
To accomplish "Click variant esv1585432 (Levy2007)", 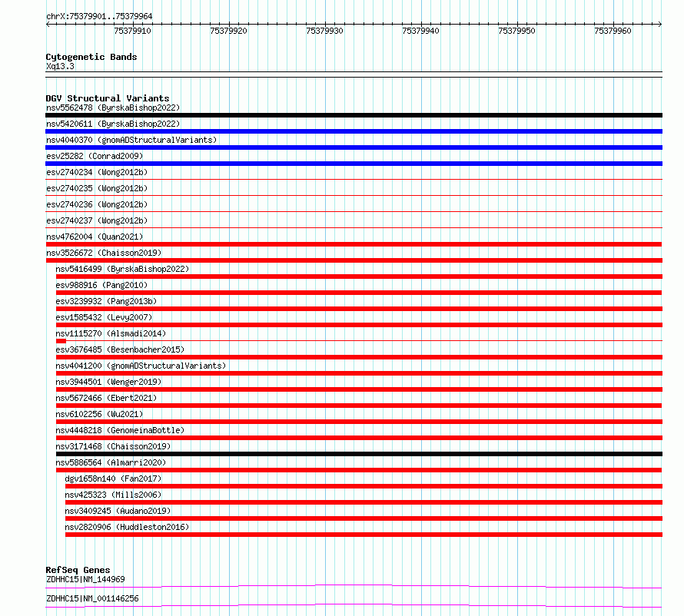I will tap(104, 317).
